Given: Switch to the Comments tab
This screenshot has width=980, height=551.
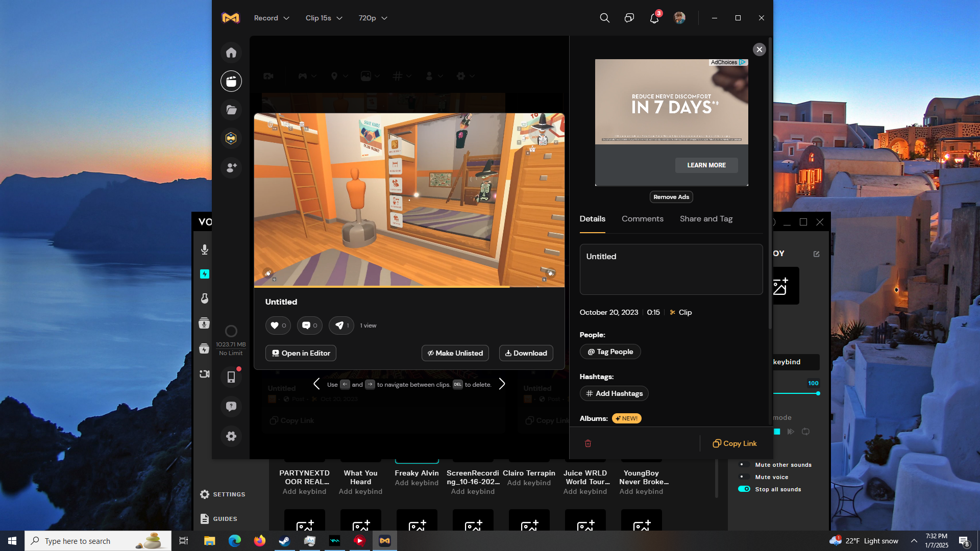Looking at the screenshot, I should point(642,219).
